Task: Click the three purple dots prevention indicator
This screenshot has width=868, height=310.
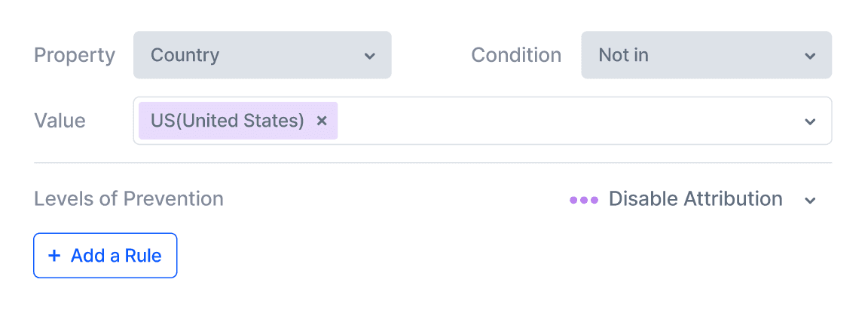Action: tap(584, 200)
